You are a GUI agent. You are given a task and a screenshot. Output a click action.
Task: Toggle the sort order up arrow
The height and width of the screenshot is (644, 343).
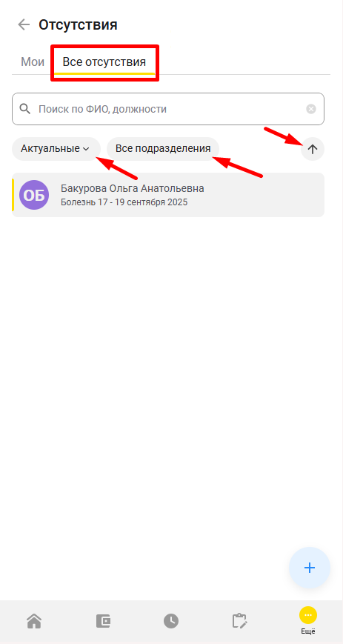pyautogui.click(x=313, y=149)
